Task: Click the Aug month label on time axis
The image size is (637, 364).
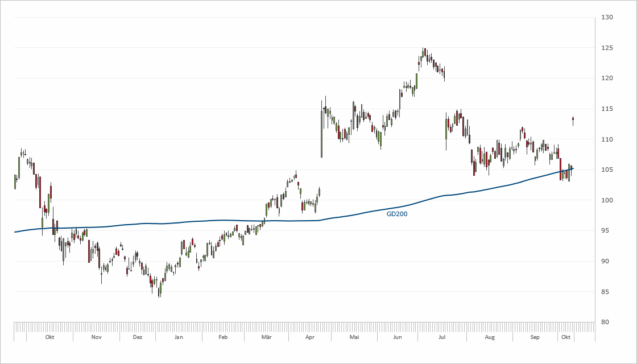Action: click(x=490, y=337)
